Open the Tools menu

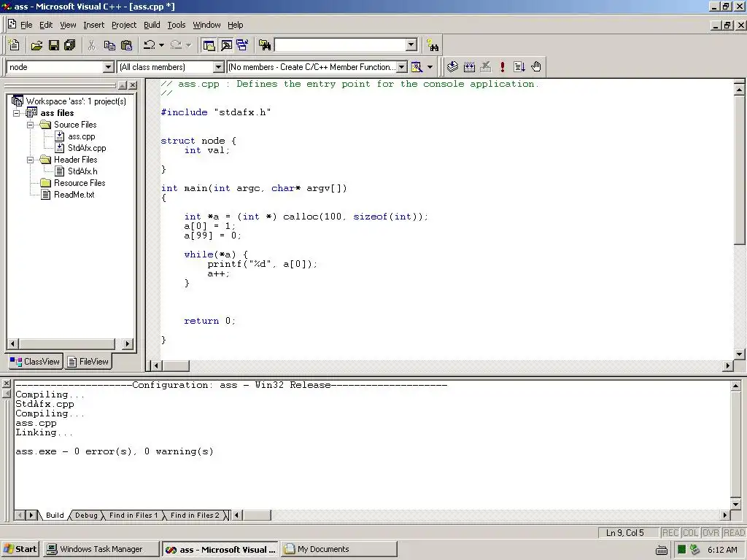[177, 25]
